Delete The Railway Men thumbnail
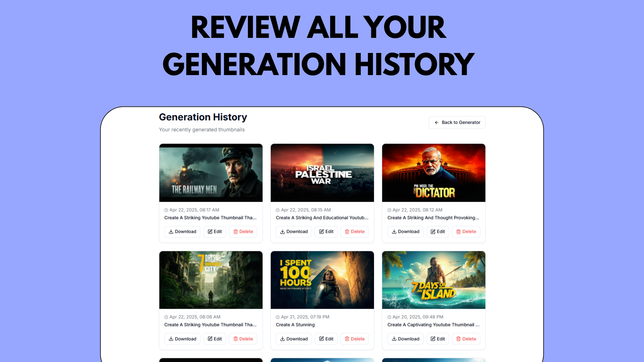The image size is (644, 362). point(243,232)
